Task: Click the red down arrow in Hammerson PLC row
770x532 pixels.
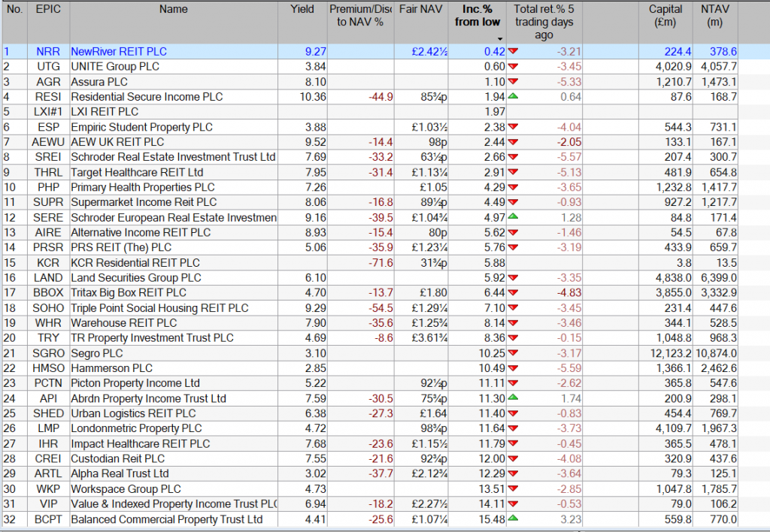Action: click(x=513, y=368)
